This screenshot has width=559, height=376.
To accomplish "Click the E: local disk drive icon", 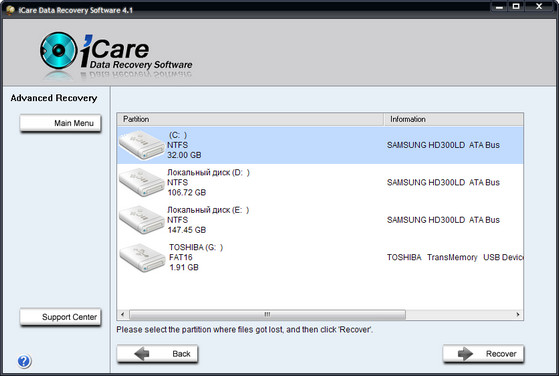I will point(142,220).
